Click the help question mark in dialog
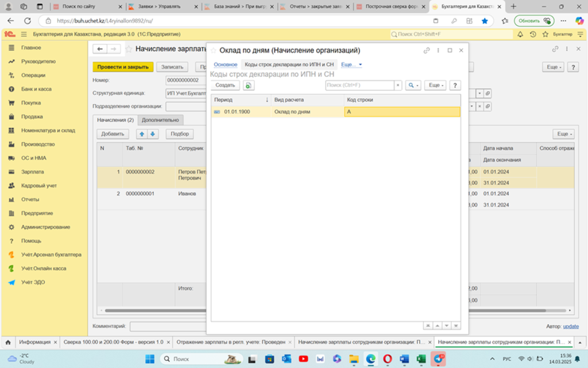This screenshot has height=368, width=588. pyautogui.click(x=455, y=85)
